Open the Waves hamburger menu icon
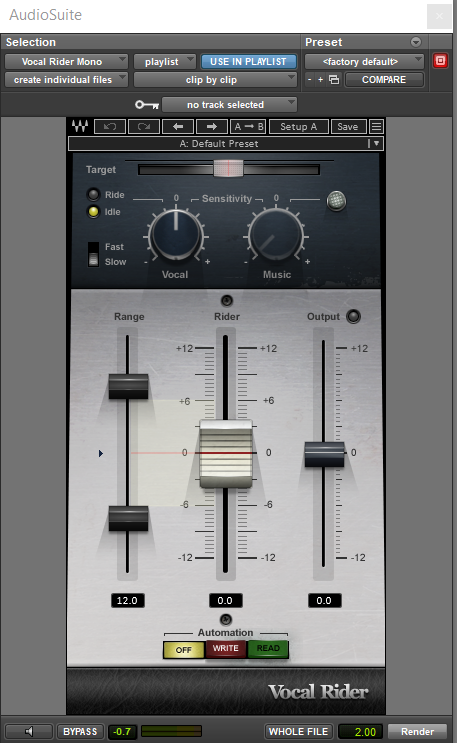The height and width of the screenshot is (743, 457). click(376, 127)
